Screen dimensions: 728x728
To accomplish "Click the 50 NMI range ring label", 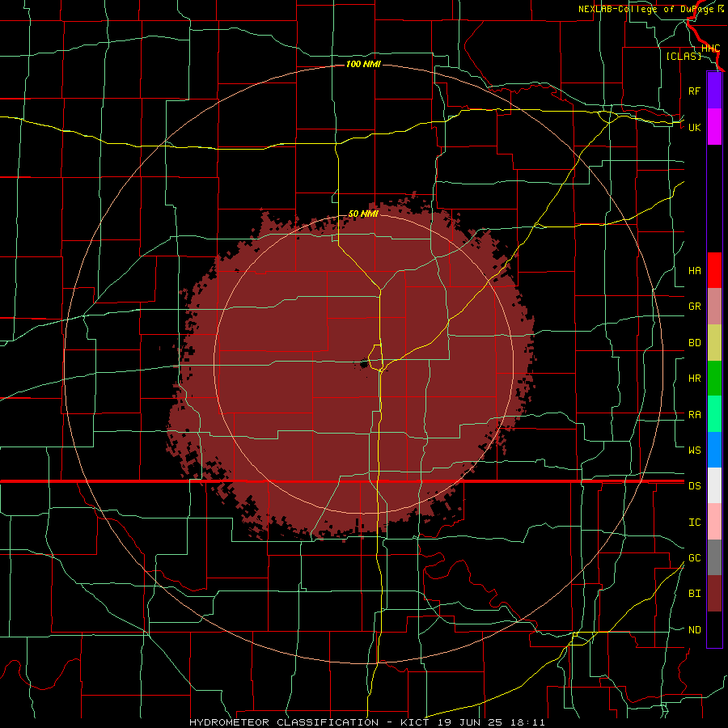I will 363,214.
